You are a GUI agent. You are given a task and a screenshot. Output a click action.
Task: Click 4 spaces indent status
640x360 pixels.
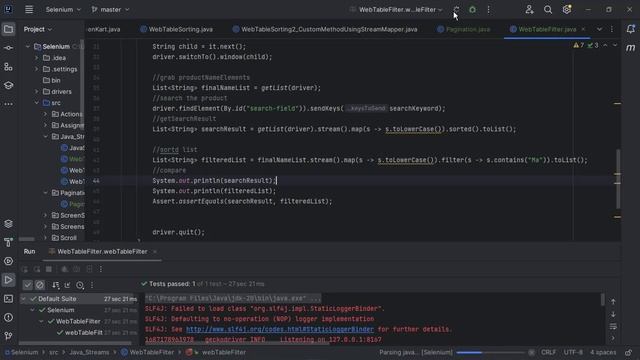pos(603,352)
